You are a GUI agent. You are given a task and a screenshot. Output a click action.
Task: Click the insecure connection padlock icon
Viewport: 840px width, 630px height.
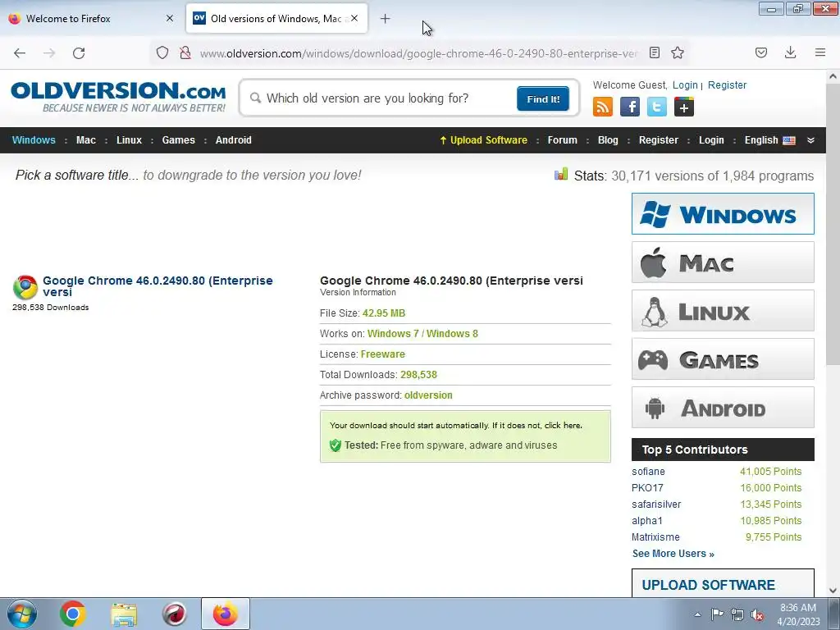[185, 53]
